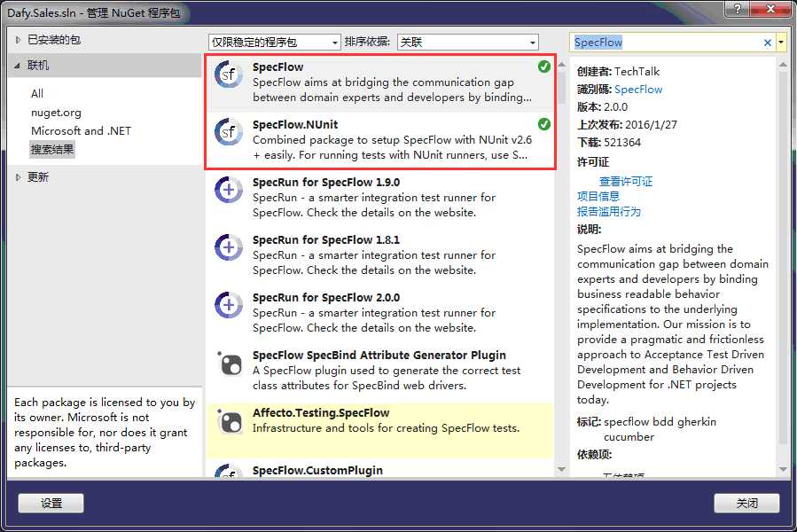Viewport: 797px width, 532px height.
Task: Click the SpecRun for SpecFlow 2.0.0 icon
Action: tap(228, 305)
